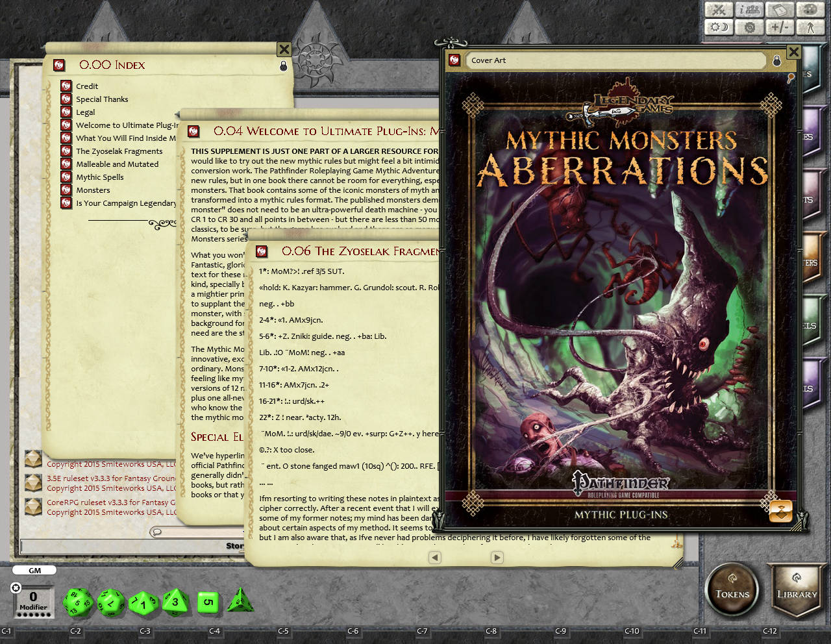This screenshot has height=644, width=831.
Task: Toggle the sun-moon day/night color scheme
Action: point(719,27)
